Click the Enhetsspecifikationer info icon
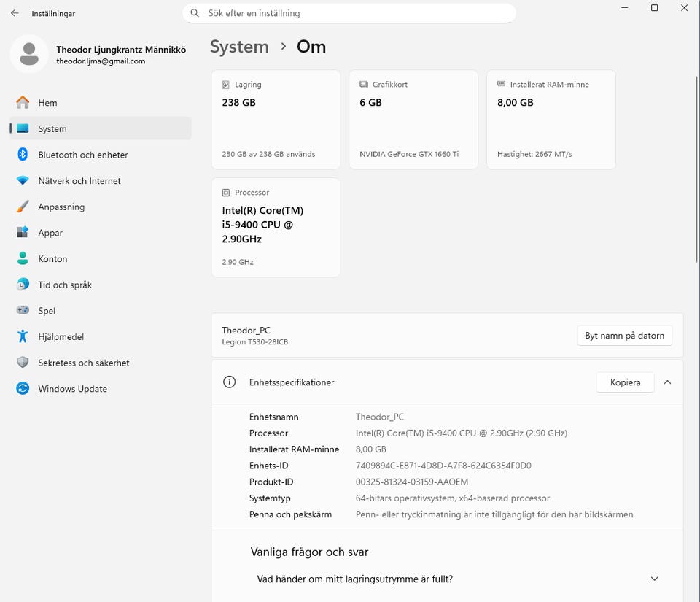Image resolution: width=700 pixels, height=602 pixels. pos(230,382)
